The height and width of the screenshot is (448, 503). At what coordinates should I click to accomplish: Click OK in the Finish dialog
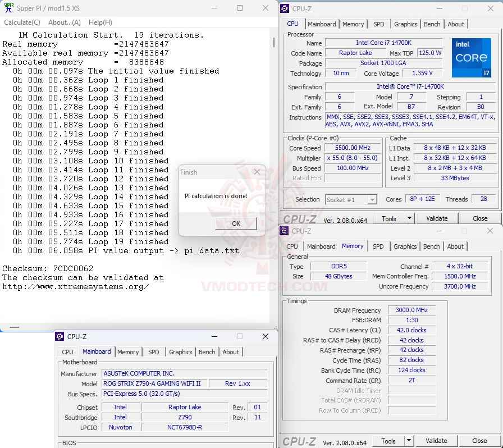[x=236, y=223]
